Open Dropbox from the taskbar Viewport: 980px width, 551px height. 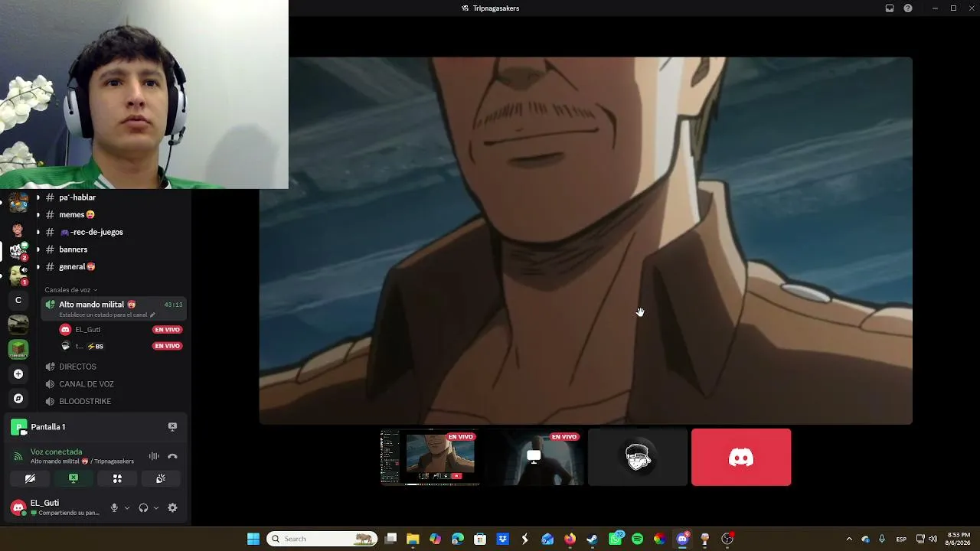502,539
